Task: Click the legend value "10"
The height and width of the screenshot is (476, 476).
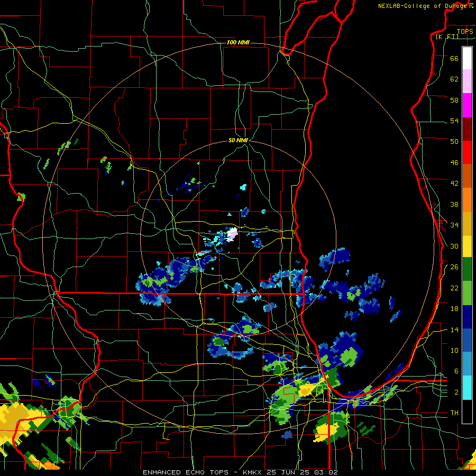Action: click(454, 350)
